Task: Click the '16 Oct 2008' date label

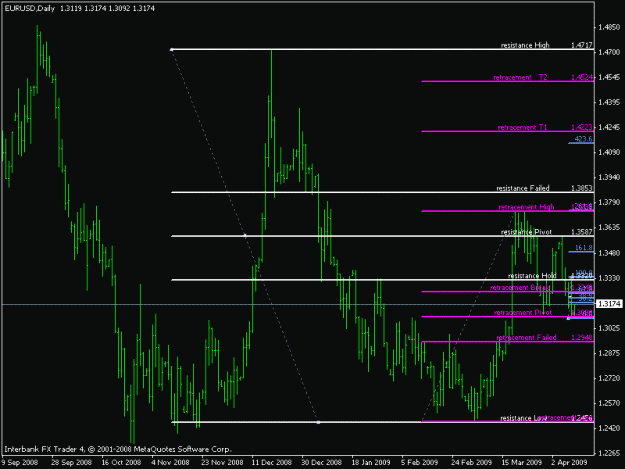Action: click(121, 462)
